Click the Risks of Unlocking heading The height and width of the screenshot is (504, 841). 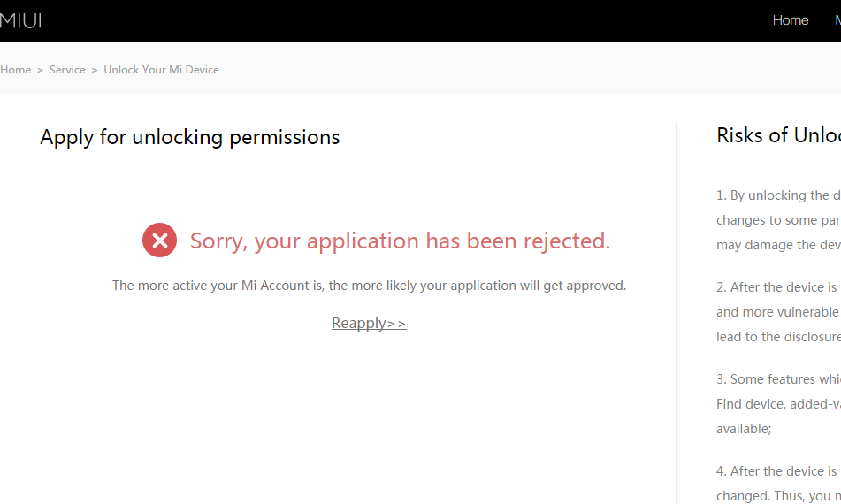point(777,135)
